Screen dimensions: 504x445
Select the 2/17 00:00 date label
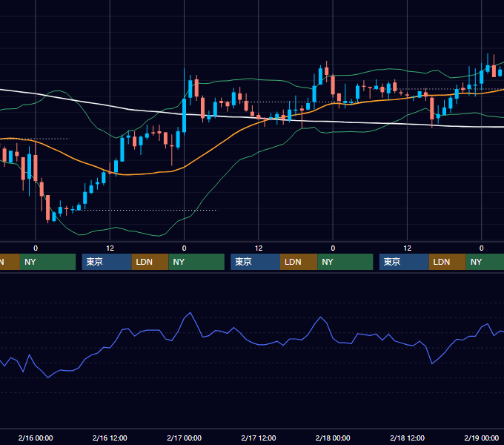pyautogui.click(x=184, y=438)
